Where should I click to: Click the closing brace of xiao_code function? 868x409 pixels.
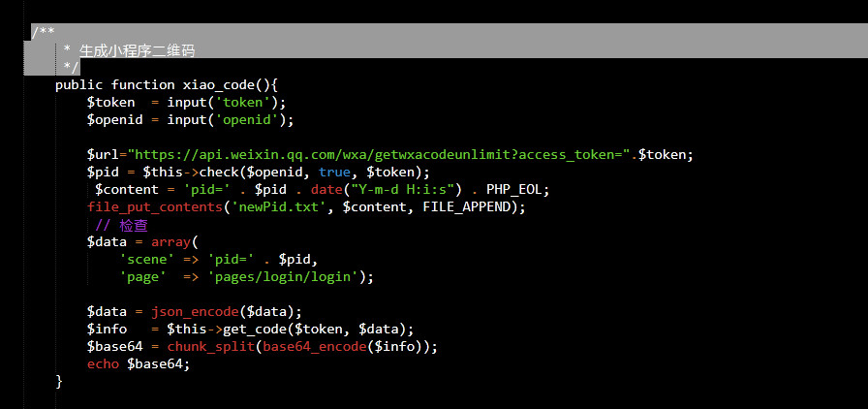click(59, 382)
